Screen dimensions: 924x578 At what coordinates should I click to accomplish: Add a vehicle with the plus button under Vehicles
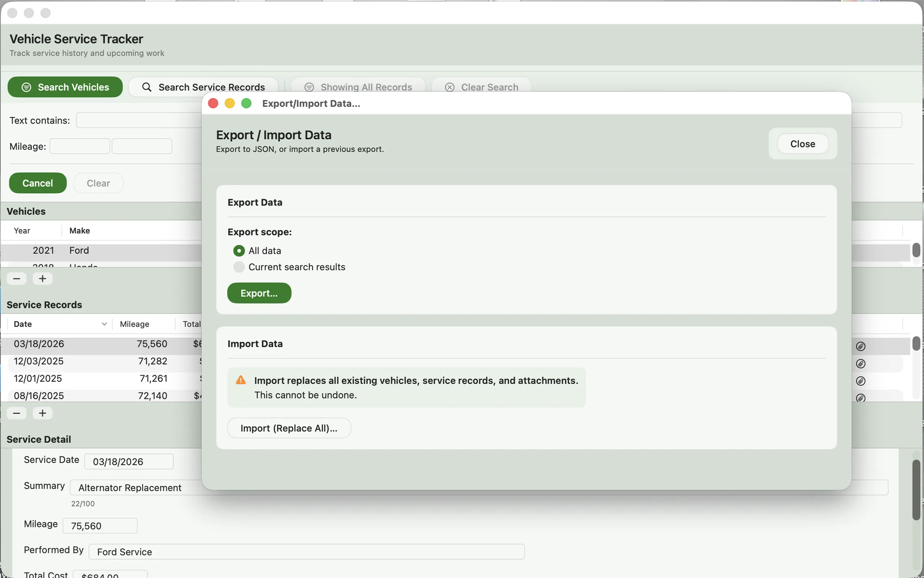coord(42,279)
